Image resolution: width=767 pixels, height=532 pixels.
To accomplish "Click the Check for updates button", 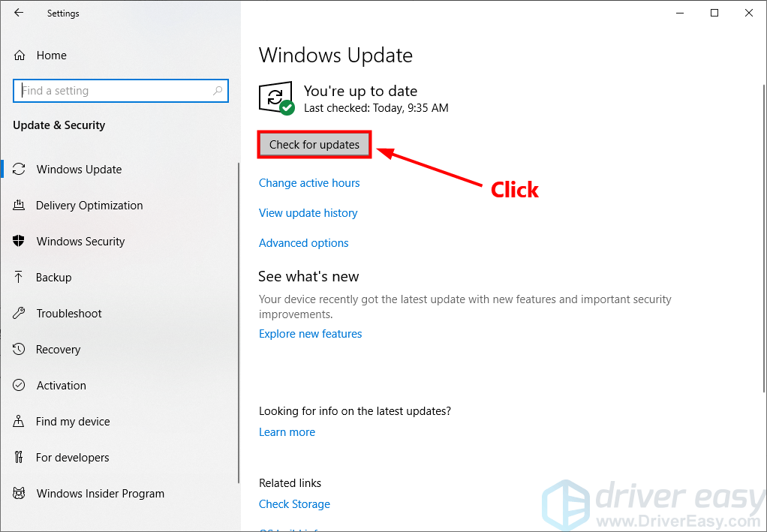I will (x=314, y=145).
